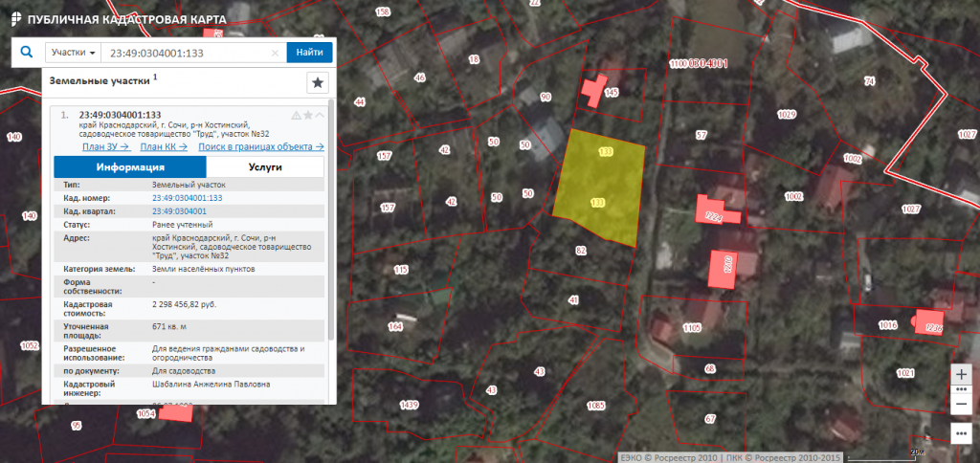This screenshot has width=980, height=463.
Task: Zoom out the map with minus
Action: [x=962, y=405]
